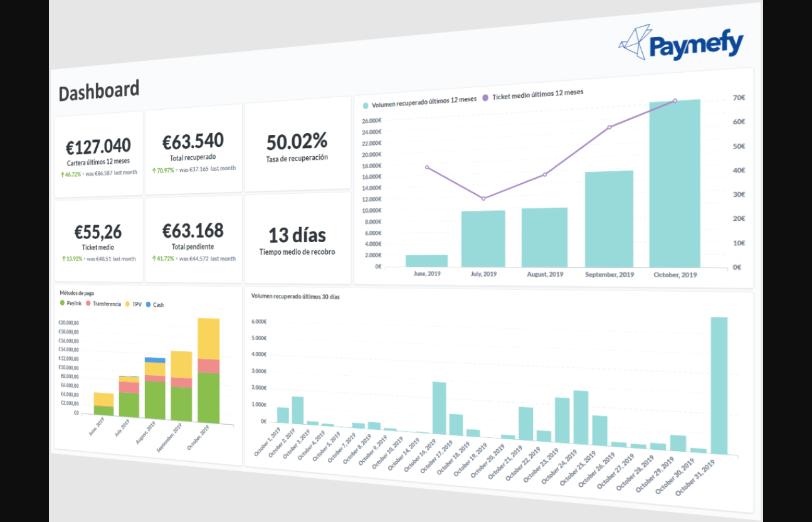The image size is (812, 522).
Task: Select the June, 2019 bar in 12-month chart
Action: point(426,260)
